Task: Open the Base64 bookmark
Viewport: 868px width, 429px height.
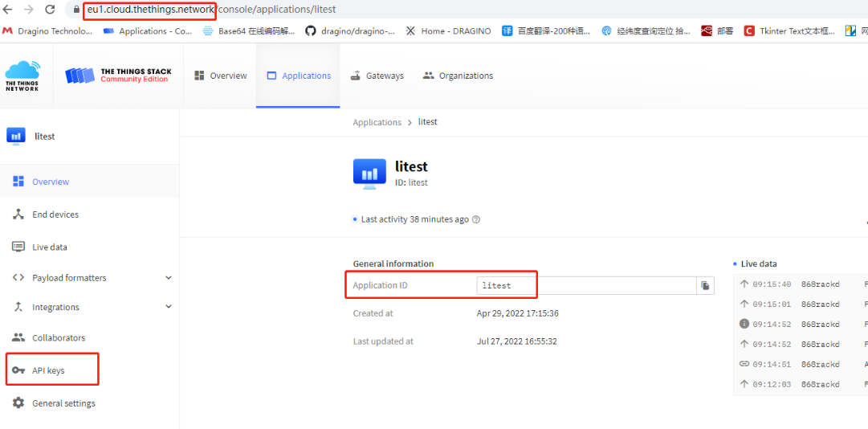Action: (x=249, y=31)
